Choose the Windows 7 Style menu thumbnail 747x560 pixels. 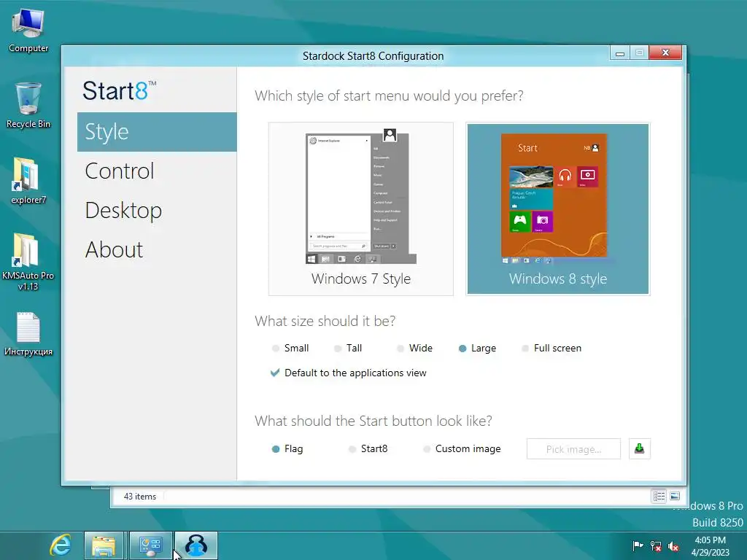(360, 209)
